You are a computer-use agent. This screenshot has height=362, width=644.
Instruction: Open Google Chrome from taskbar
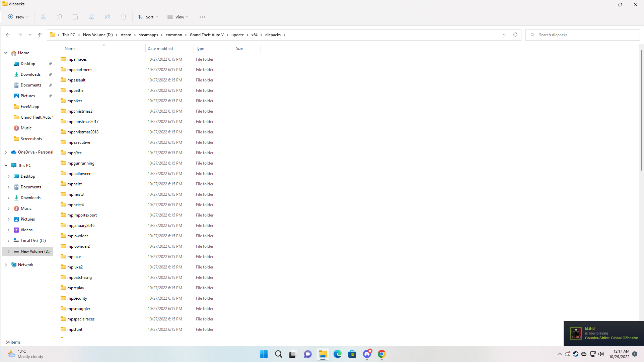(x=381, y=354)
